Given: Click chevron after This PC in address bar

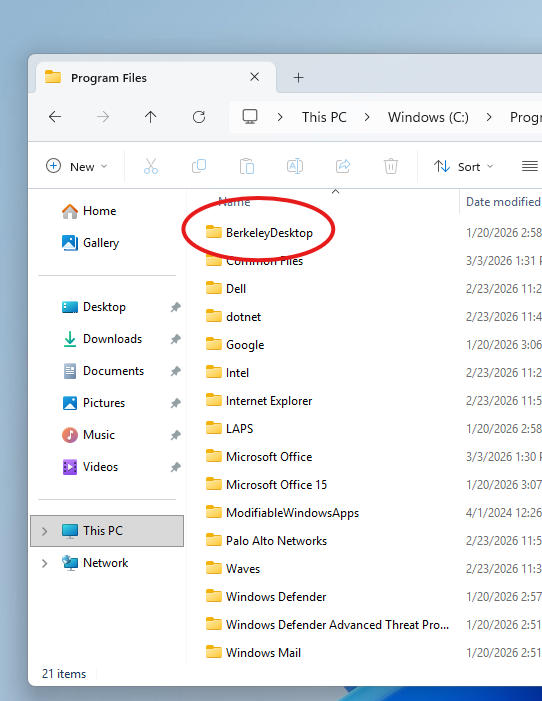Looking at the screenshot, I should tap(367, 117).
